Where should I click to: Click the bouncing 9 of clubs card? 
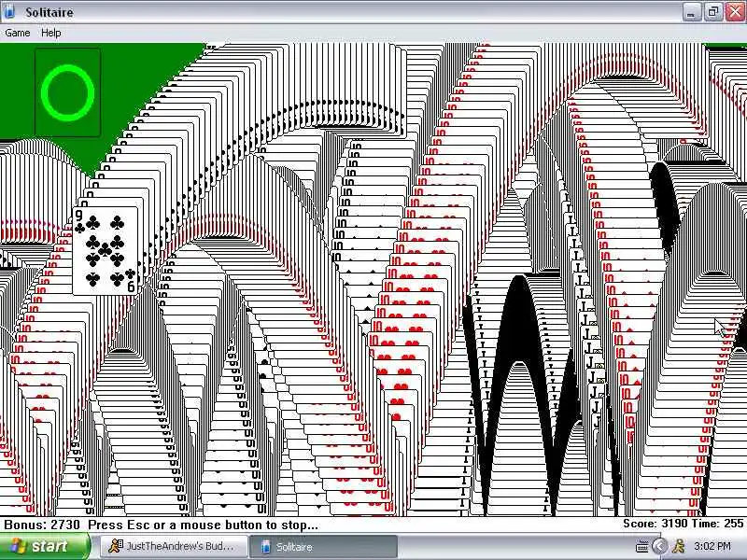106,250
